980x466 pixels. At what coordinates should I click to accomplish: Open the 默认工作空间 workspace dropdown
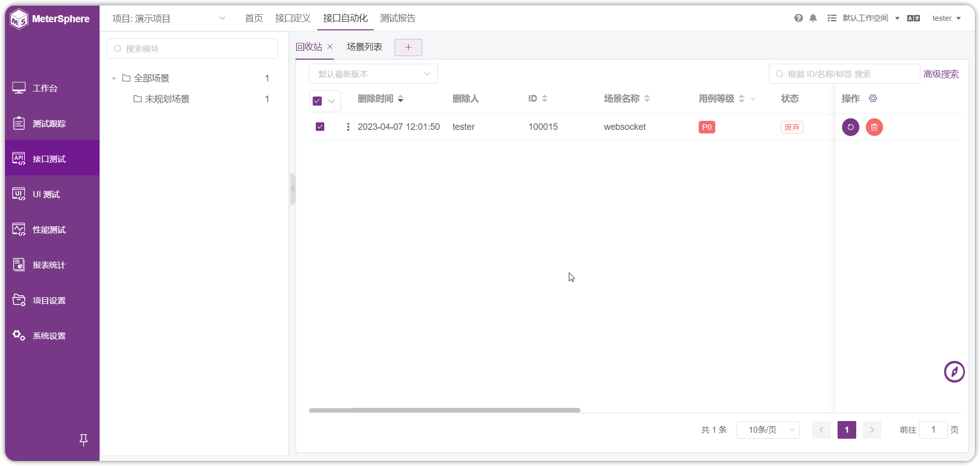coord(871,18)
